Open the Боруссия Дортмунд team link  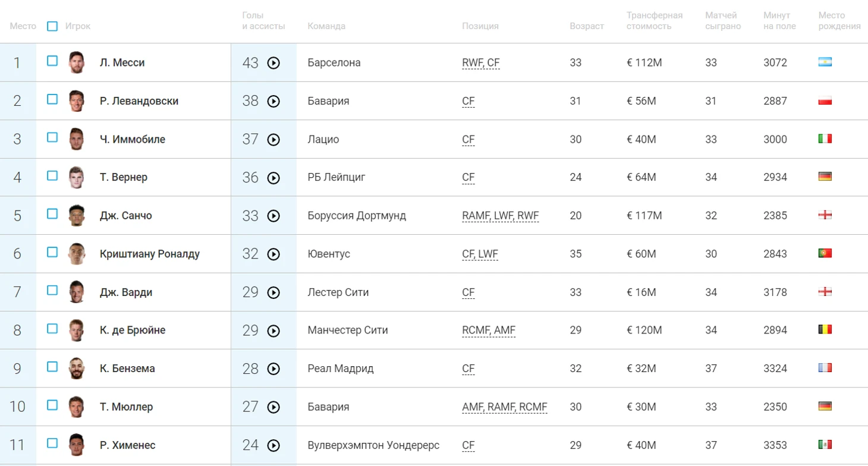point(357,216)
